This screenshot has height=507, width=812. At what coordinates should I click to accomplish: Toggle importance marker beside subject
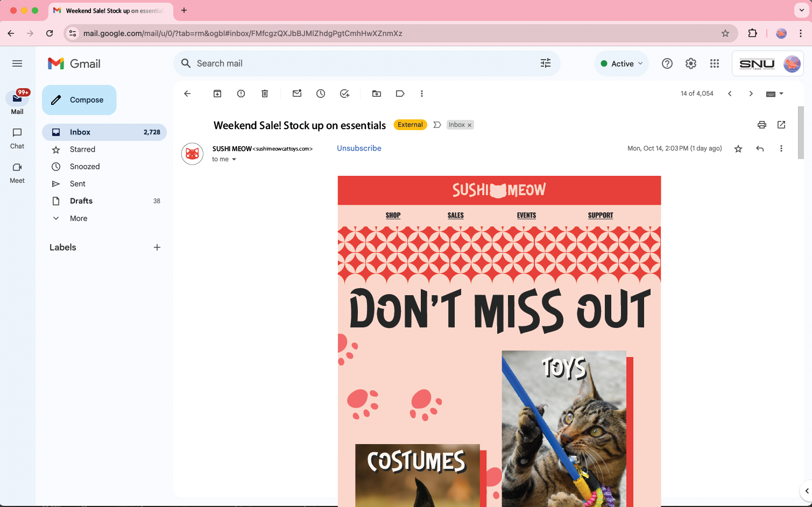(x=437, y=125)
